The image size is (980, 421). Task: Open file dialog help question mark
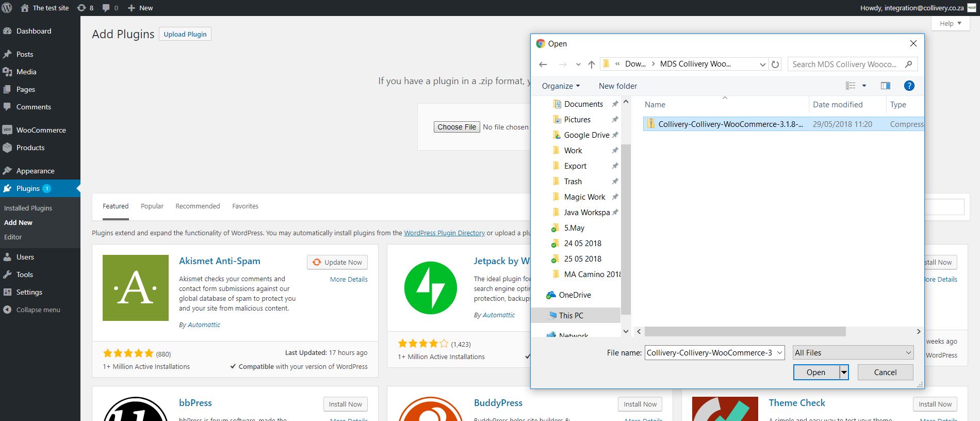pos(909,86)
